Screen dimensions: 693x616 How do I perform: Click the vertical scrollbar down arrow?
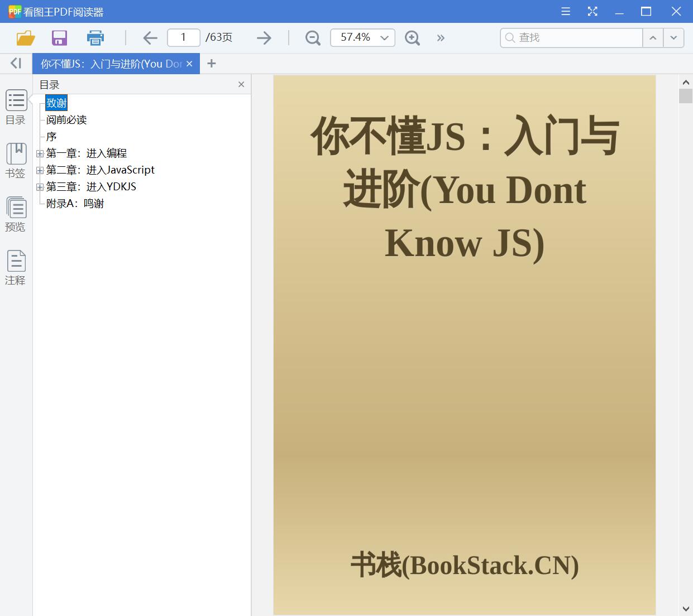tap(686, 609)
